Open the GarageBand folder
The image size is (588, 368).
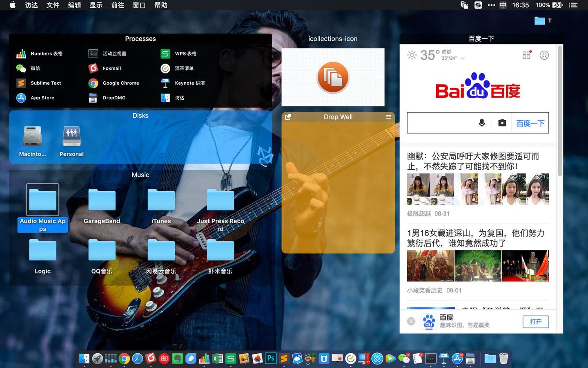pyautogui.click(x=102, y=206)
